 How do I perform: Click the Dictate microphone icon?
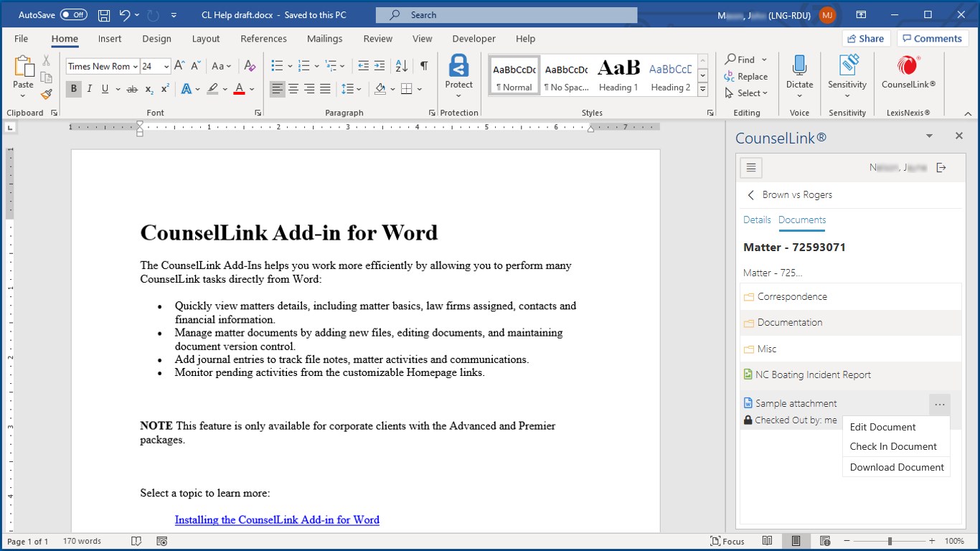click(x=799, y=66)
